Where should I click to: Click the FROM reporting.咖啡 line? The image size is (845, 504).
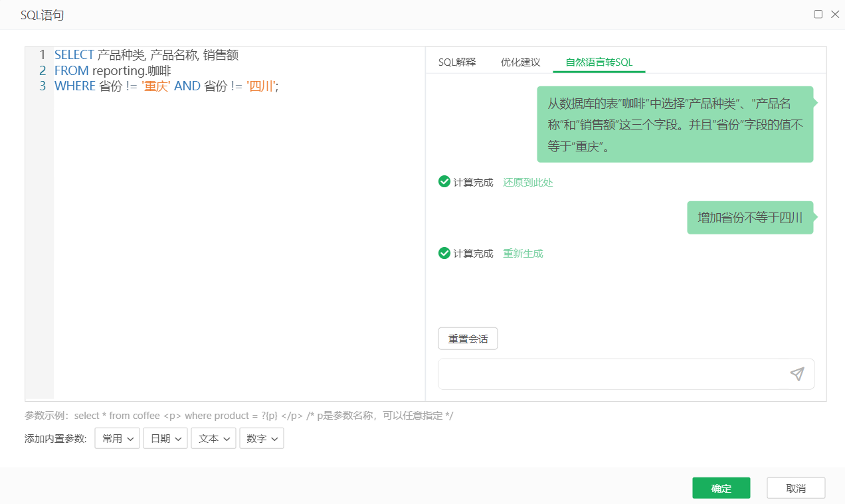[x=112, y=70]
